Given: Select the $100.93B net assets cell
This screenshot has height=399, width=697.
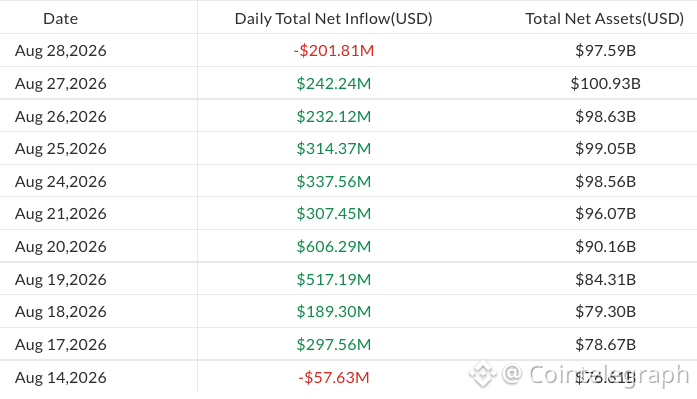Looking at the screenshot, I should tap(605, 84).
